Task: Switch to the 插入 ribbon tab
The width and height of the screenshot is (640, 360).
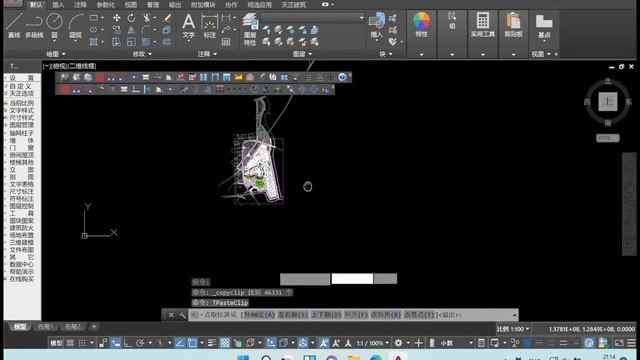Action: coord(58,5)
